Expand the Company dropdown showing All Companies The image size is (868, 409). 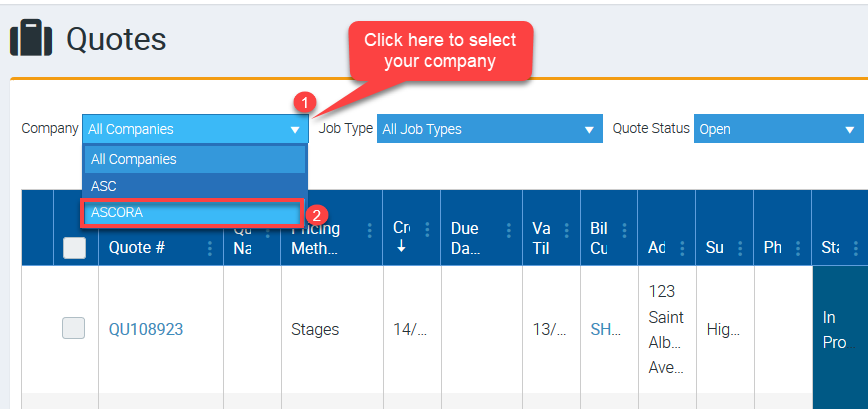point(195,129)
